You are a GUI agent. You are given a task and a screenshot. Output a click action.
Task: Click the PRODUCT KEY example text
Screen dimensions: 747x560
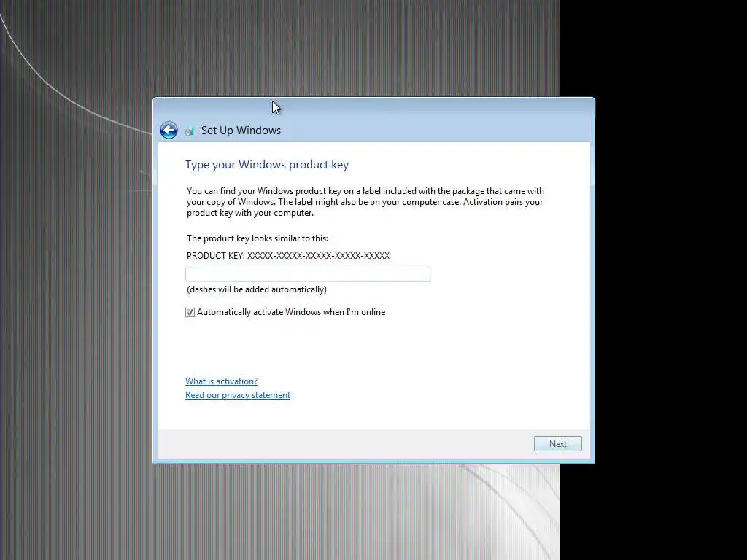click(x=288, y=256)
